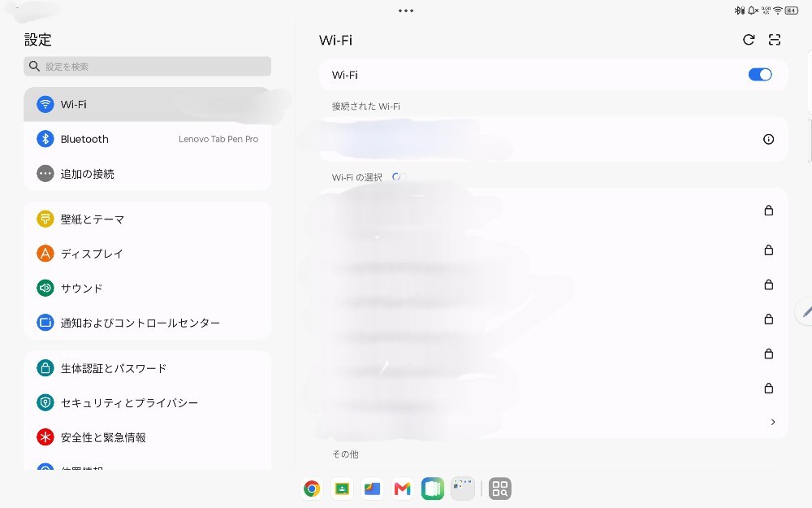Image resolution: width=812 pixels, height=508 pixels.
Task: Click the 設定 heading text
Action: click(38, 40)
